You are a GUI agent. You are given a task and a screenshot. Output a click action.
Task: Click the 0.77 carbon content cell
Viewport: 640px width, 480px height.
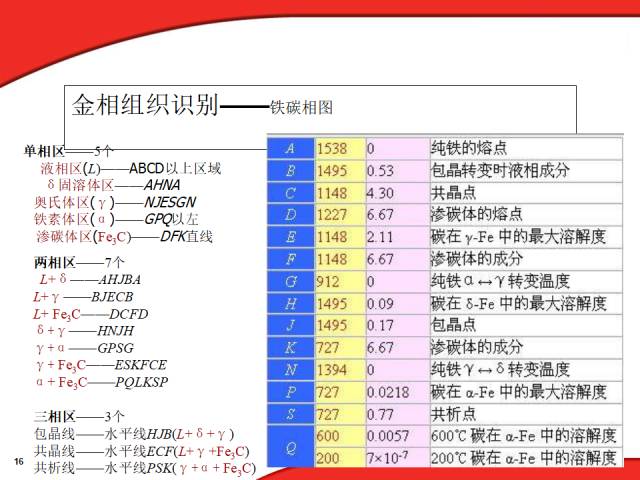coord(398,415)
